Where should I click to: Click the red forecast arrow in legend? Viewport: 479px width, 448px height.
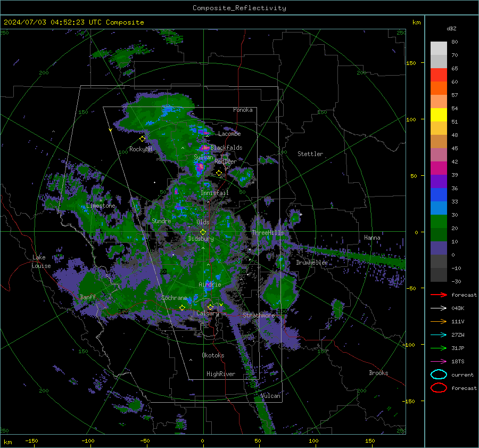(x=439, y=295)
